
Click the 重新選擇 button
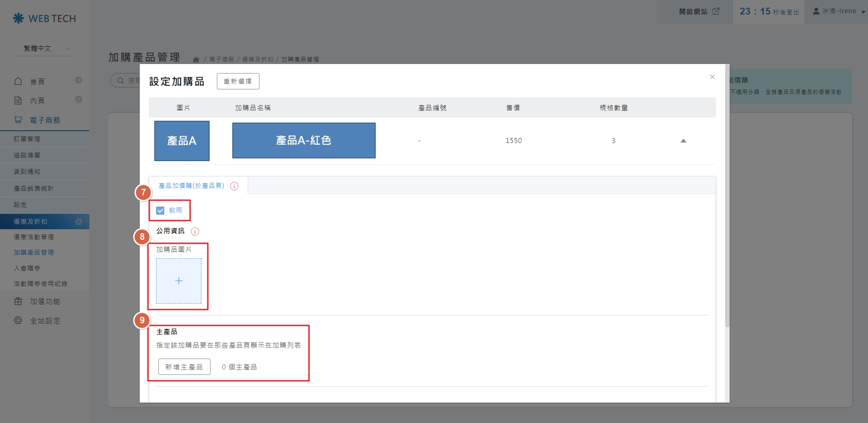(x=238, y=81)
